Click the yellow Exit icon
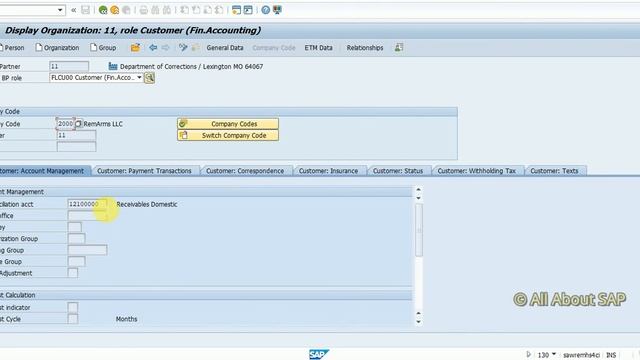 (115, 10)
